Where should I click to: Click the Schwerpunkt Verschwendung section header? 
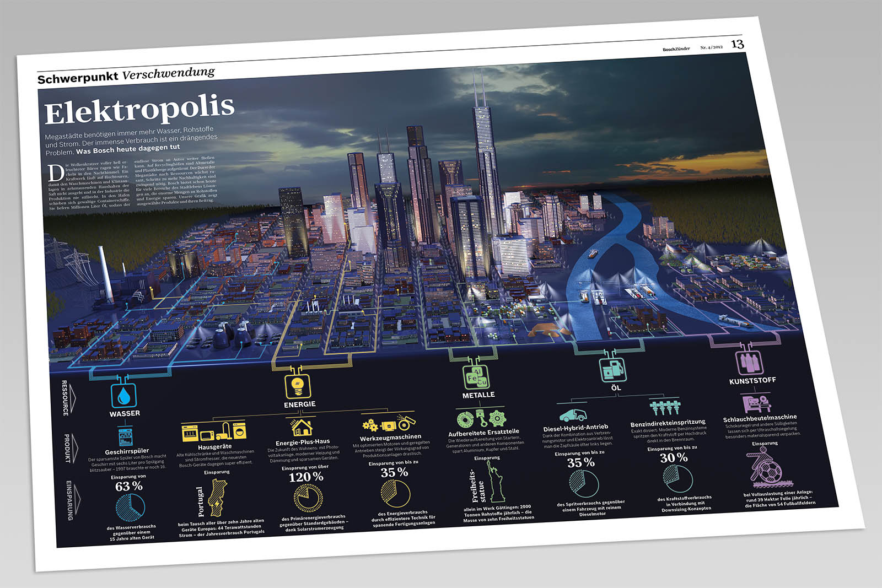126,75
